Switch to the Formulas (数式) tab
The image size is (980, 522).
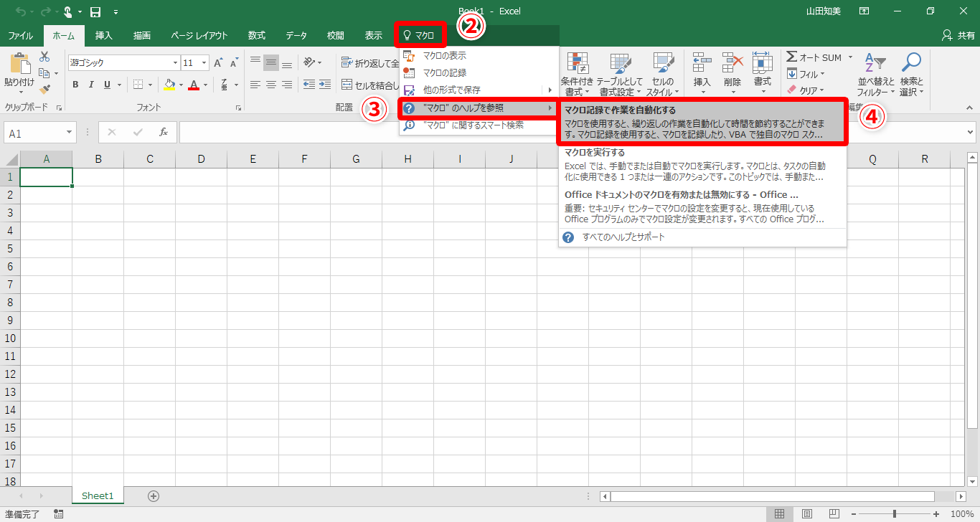pyautogui.click(x=257, y=35)
